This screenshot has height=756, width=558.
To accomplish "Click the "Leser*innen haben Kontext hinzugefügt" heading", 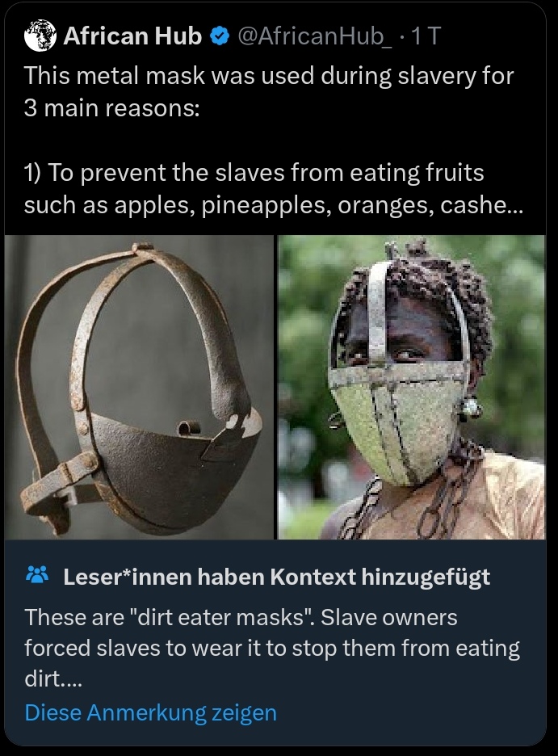I will tap(277, 577).
